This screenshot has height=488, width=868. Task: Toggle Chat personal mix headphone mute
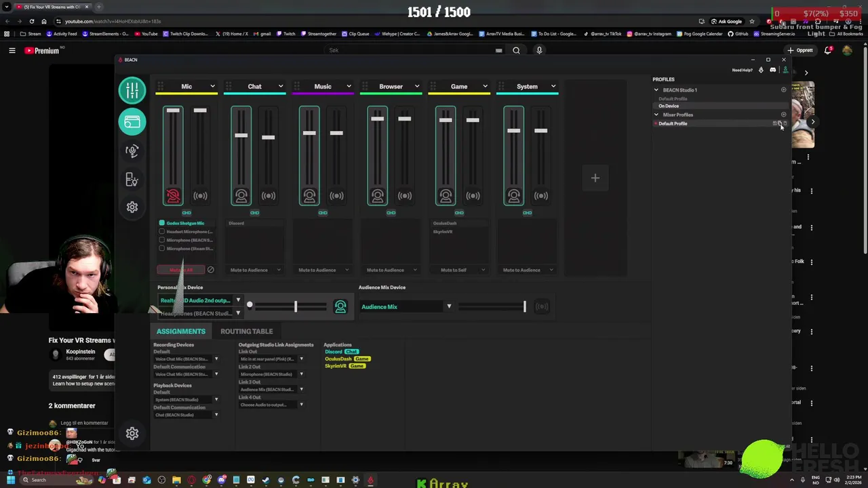pos(241,196)
